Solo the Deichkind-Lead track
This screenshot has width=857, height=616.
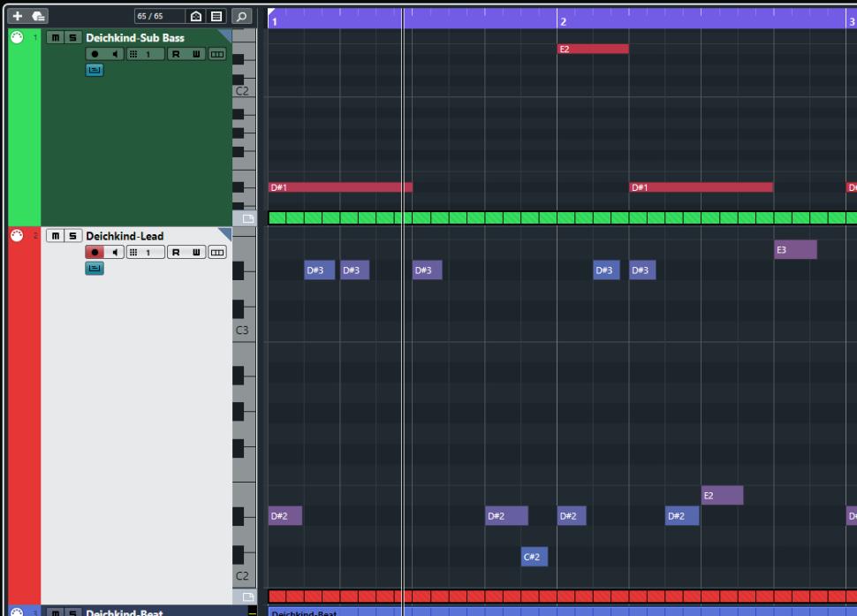pyautogui.click(x=72, y=236)
